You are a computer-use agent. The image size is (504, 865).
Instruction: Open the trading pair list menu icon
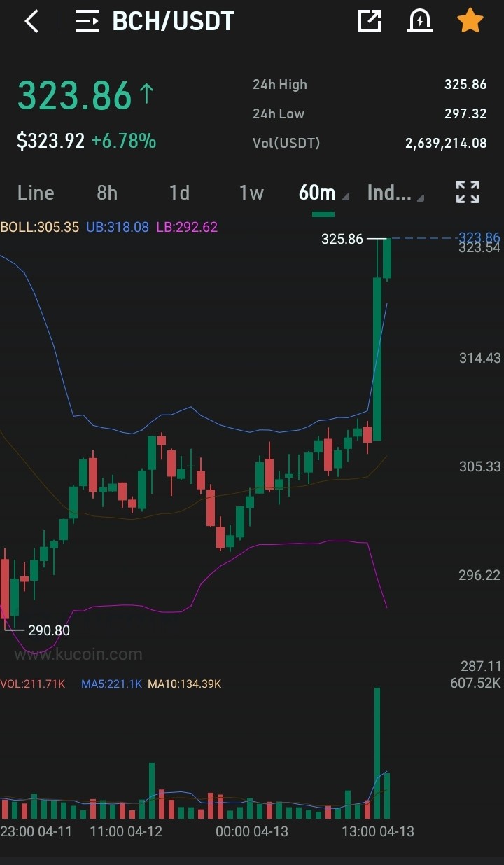[x=87, y=21]
